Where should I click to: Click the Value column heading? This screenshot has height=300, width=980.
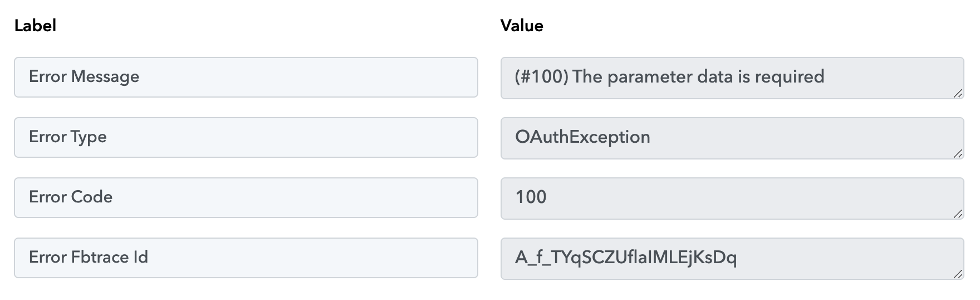click(522, 26)
